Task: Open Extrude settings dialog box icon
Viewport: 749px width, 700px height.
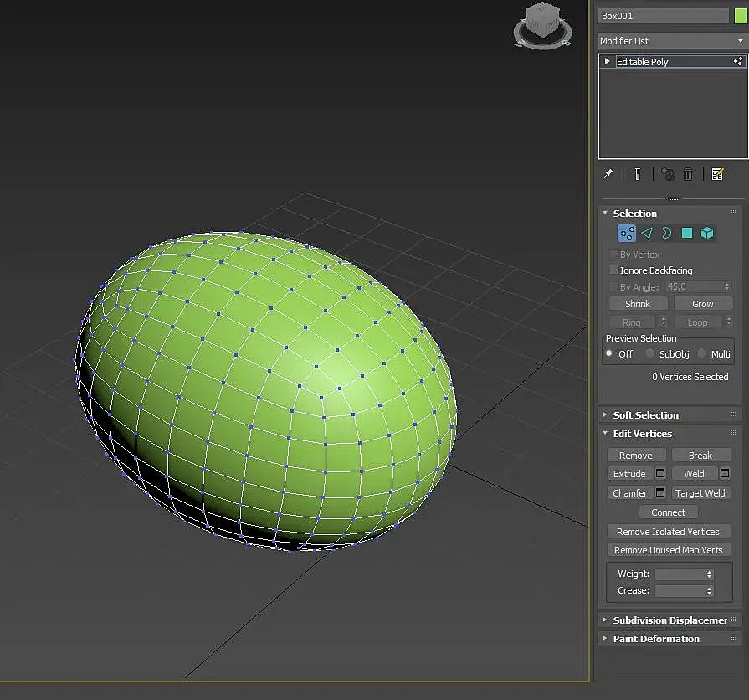Action: click(660, 474)
